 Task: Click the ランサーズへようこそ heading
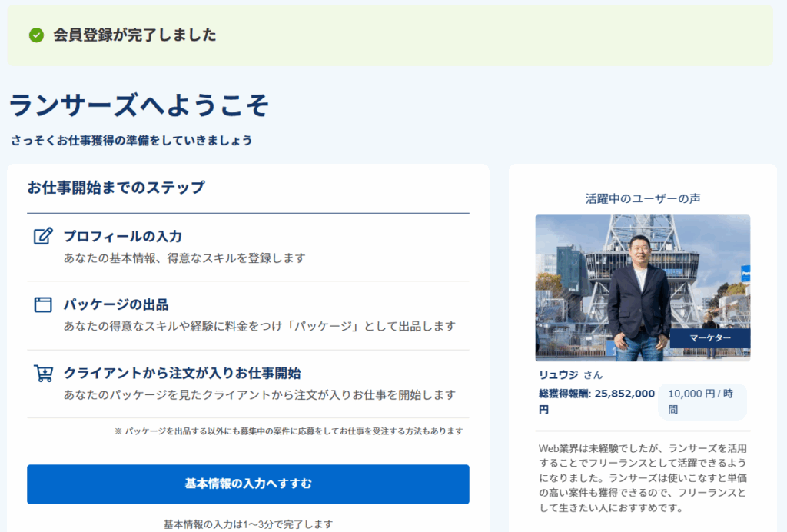pyautogui.click(x=139, y=105)
